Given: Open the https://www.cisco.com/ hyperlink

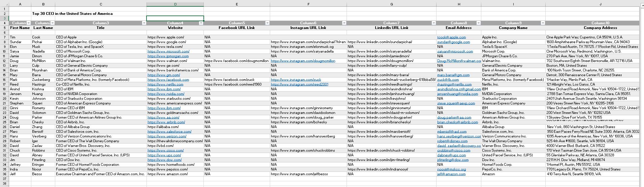Looking at the screenshot, I should coord(165,150).
